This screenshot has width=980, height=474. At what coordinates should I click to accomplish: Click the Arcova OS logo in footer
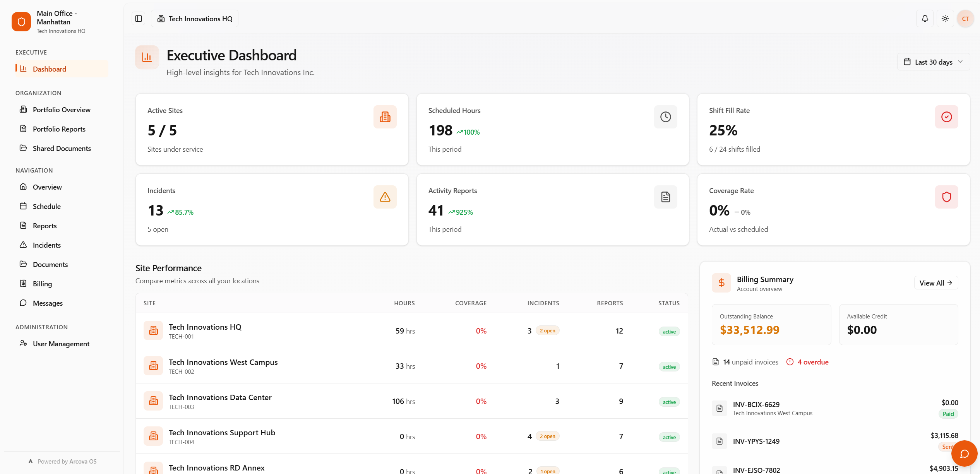pos(31,461)
